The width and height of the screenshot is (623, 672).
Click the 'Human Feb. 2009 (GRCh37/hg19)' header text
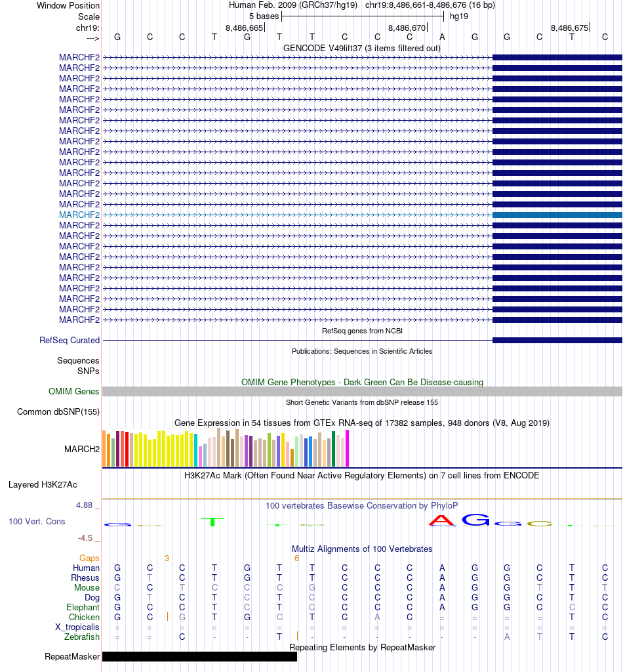(293, 5)
